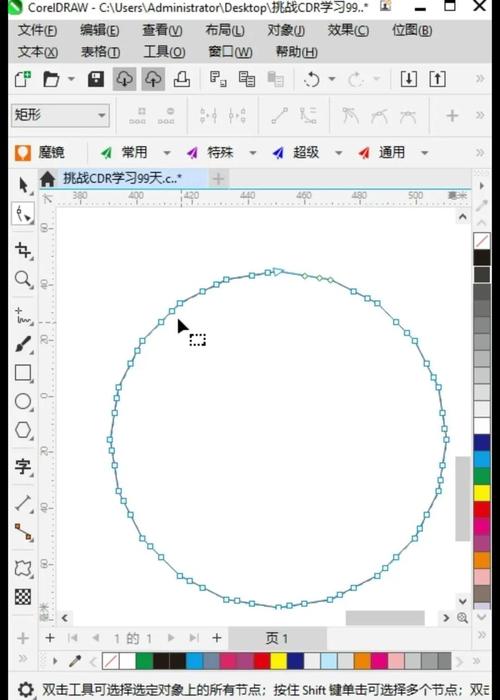Expand the 超级 dropdown arrow
Viewport: 500px width, 700px height.
pyautogui.click(x=338, y=153)
